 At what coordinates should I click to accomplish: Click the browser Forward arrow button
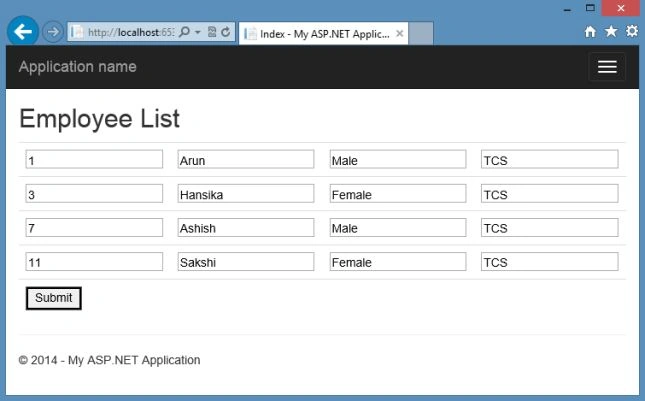[x=53, y=32]
